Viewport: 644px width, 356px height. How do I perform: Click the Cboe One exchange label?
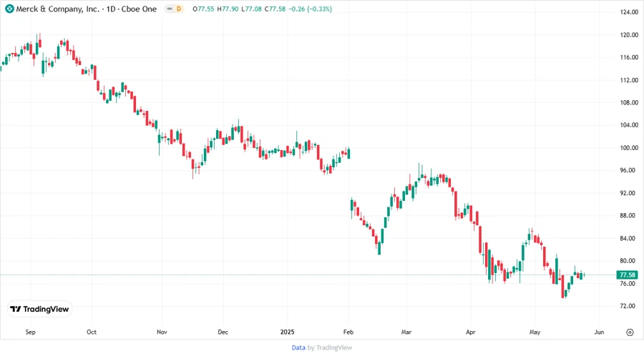click(139, 9)
